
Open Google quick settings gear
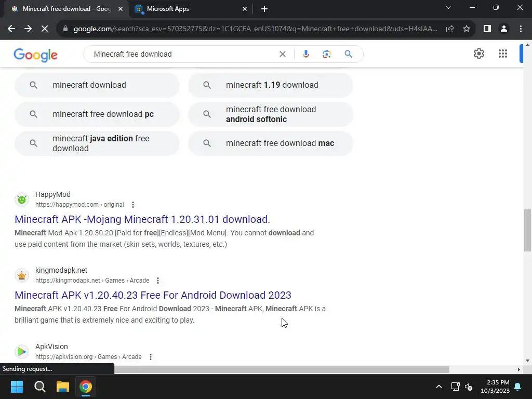[x=478, y=54]
